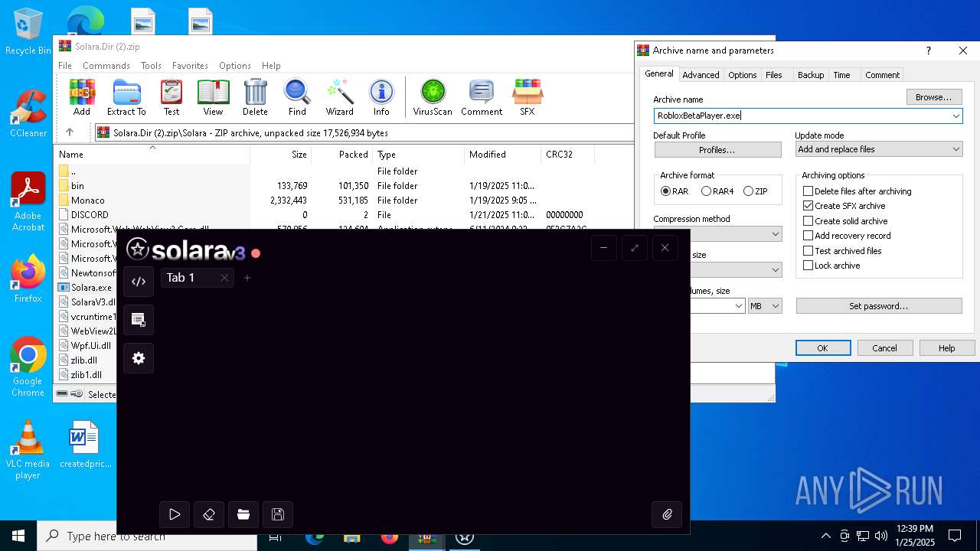Switch to the Time tab
Image resolution: width=980 pixels, height=551 pixels.
[841, 75]
